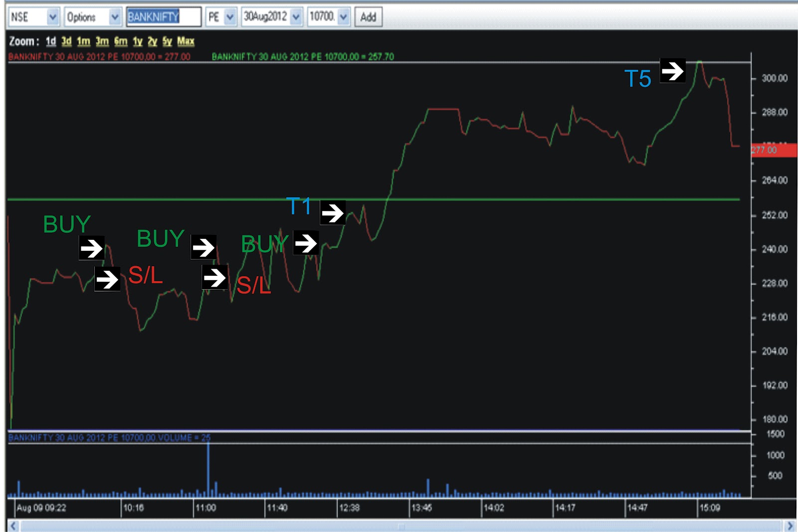Viewport: 798px width, 532px height.
Task: Click the horizontal scrollbar right arrow
Action: [790, 526]
